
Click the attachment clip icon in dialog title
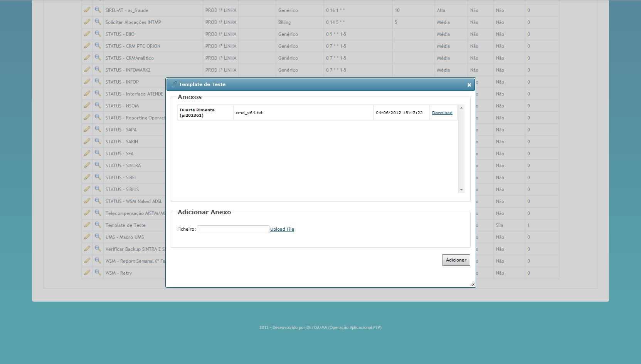tap(174, 84)
